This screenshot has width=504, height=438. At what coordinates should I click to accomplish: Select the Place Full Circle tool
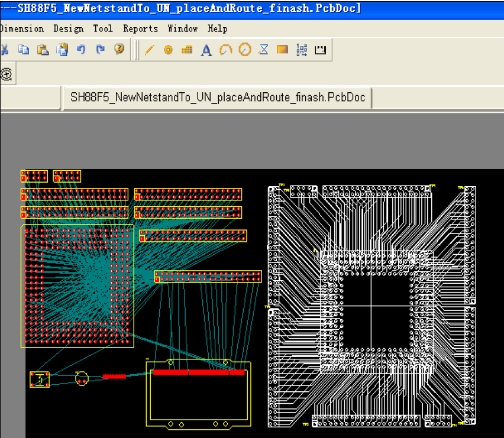(x=245, y=50)
